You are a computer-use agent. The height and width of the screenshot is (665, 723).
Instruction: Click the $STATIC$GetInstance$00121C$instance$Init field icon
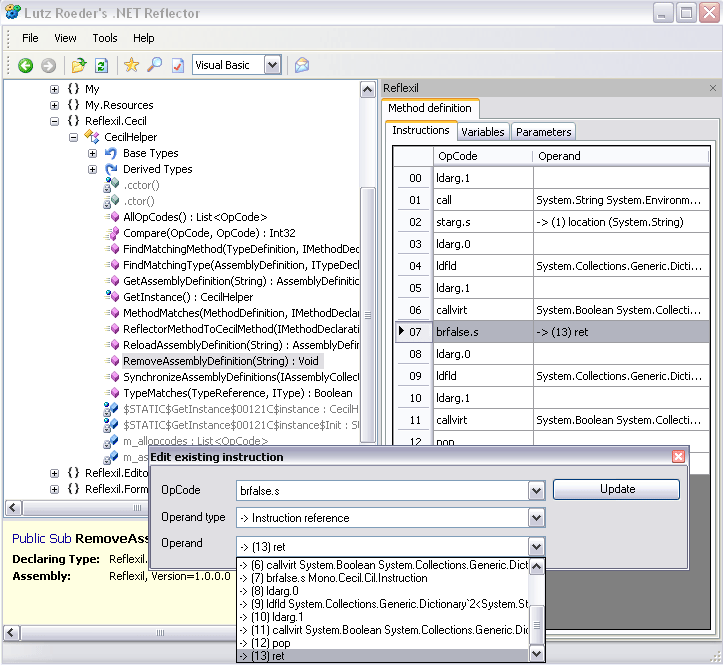pos(111,425)
